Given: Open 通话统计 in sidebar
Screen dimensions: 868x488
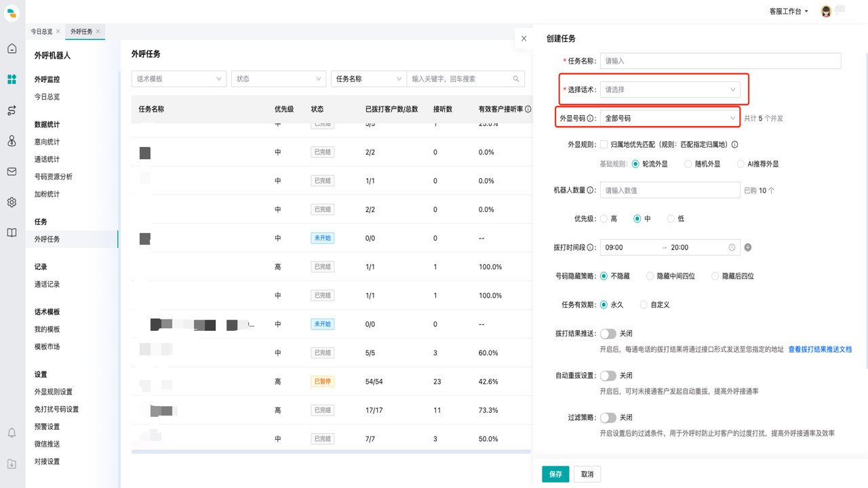Looking at the screenshot, I should [x=47, y=159].
